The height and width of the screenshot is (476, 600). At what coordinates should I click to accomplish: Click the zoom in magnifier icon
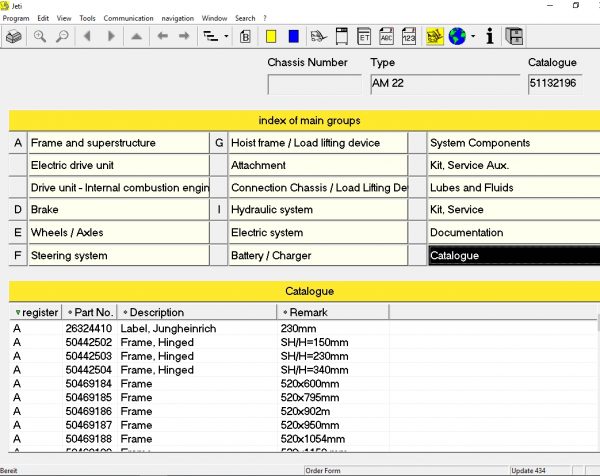(40, 37)
